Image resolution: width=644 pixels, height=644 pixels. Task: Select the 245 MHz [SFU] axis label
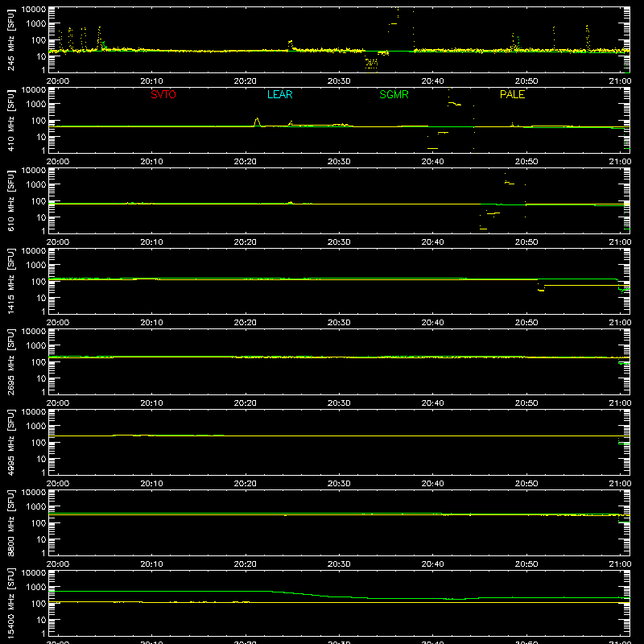click(x=10, y=40)
